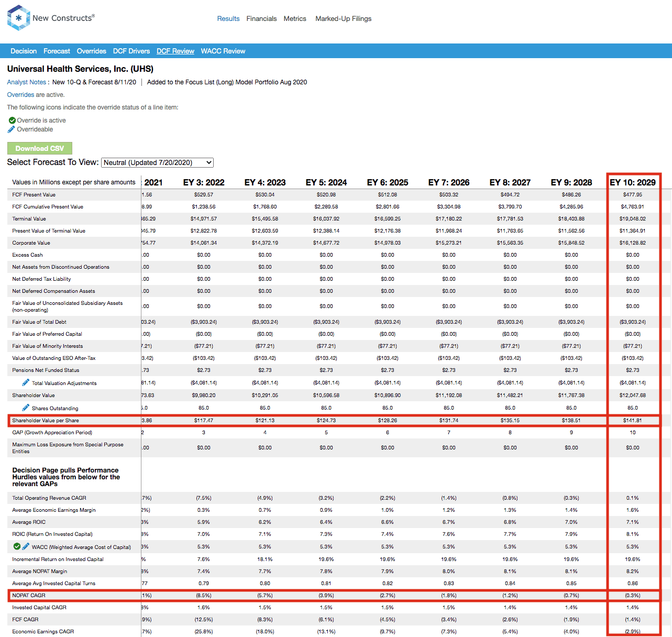Click the (0.3%) NOPAT CAGR value for EY 10

tap(633, 596)
